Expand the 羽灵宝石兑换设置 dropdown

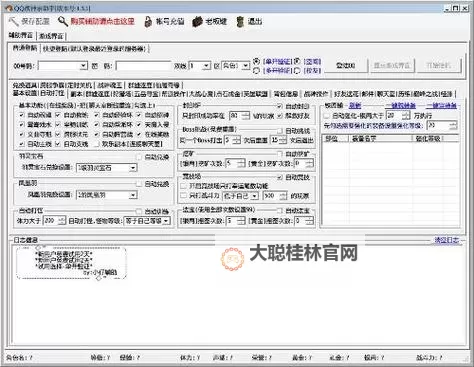pos(133,168)
